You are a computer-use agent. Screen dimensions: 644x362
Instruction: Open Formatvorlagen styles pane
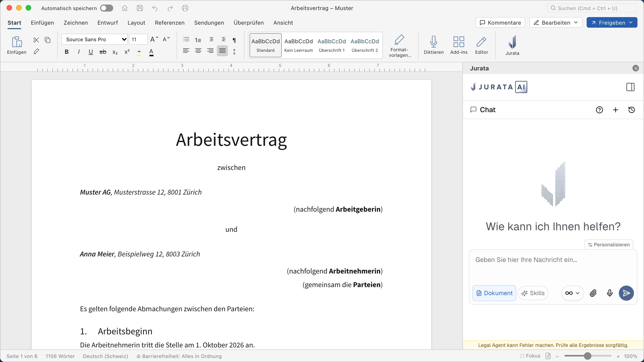(400, 46)
